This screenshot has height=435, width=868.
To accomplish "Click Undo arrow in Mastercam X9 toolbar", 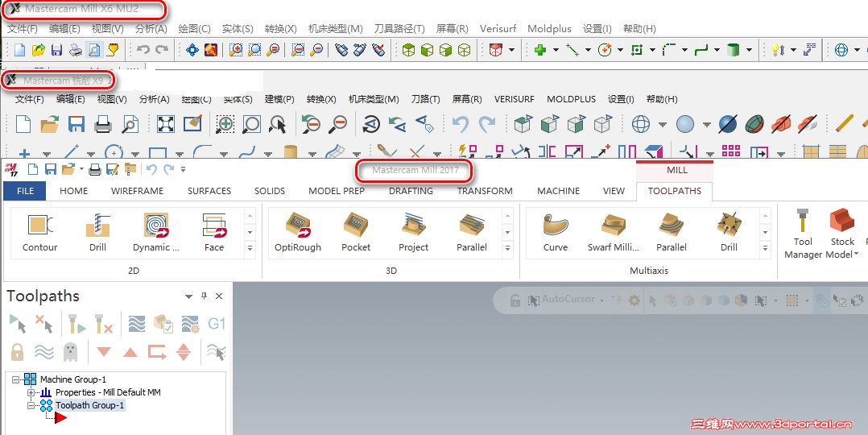I will click(x=460, y=123).
